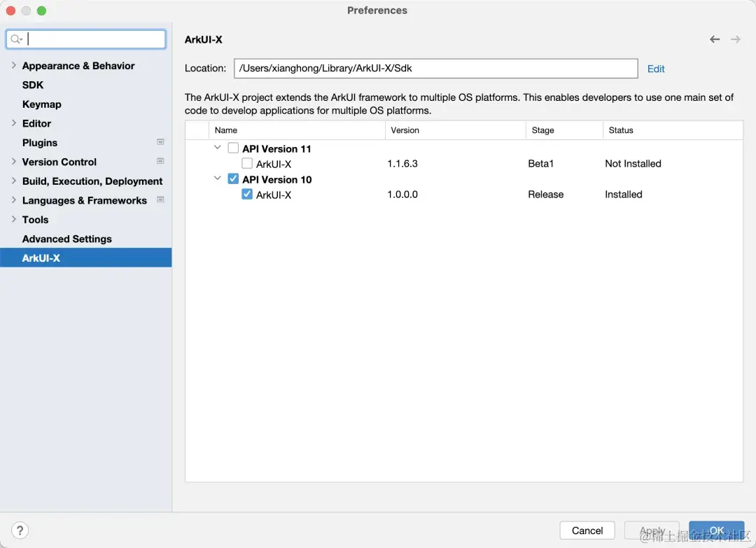Open Advanced Settings page
Viewport: 756px width, 548px height.
[x=67, y=239]
